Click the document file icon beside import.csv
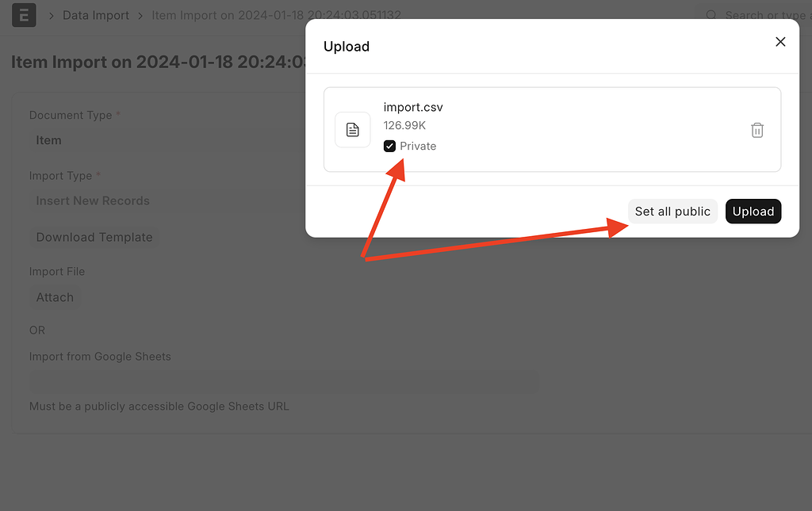 click(x=352, y=129)
